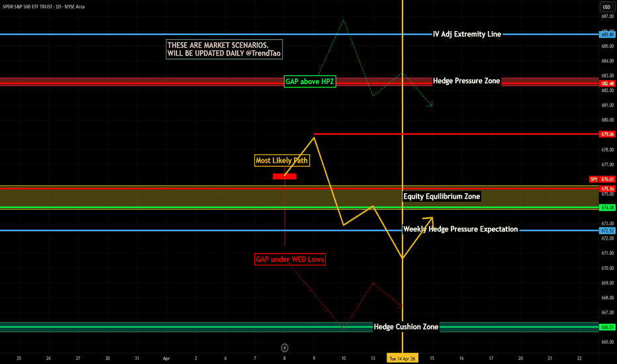Click the 666.01 green price axis label
Image resolution: width=617 pixels, height=364 pixels.
point(607,327)
